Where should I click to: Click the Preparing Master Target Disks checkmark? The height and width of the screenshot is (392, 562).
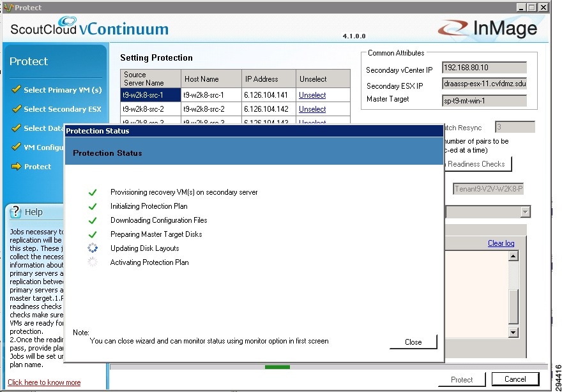coord(93,234)
